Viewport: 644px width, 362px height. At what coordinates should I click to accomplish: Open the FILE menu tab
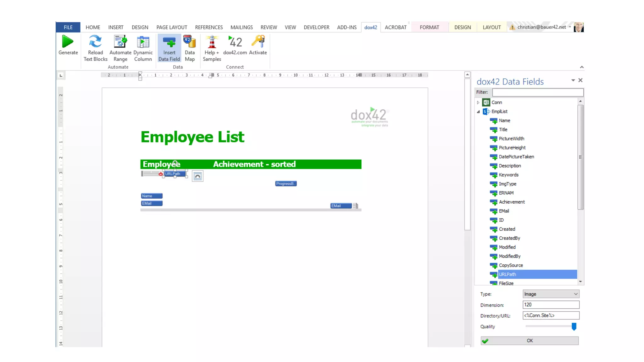[x=68, y=27]
